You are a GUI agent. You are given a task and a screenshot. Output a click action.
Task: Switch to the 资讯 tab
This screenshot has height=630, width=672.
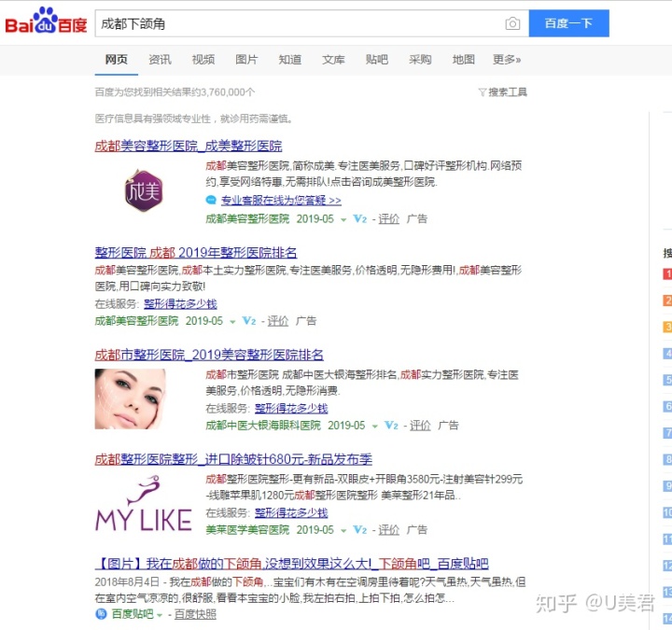[160, 60]
